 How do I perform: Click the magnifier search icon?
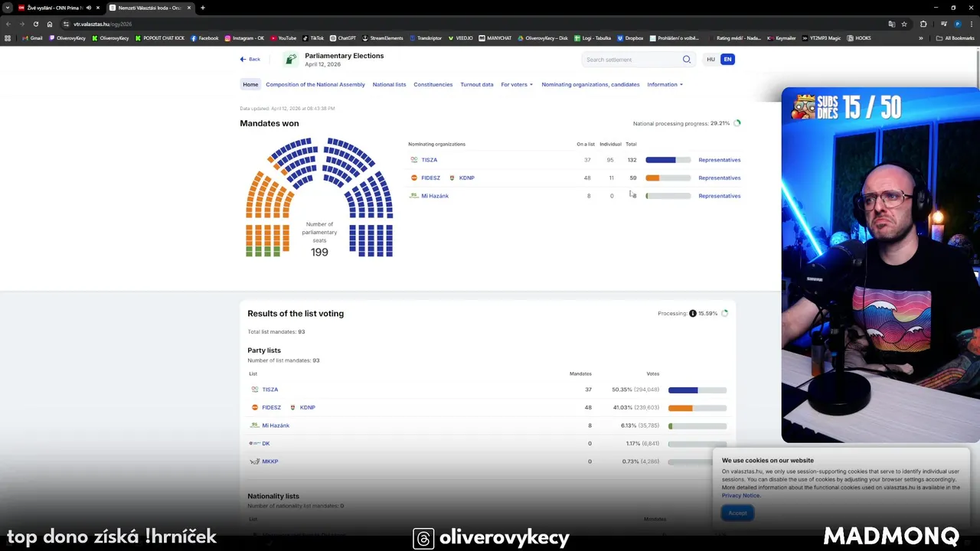click(x=687, y=60)
